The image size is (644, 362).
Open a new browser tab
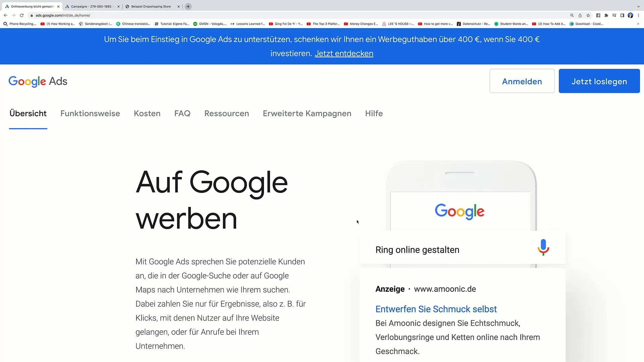click(188, 6)
